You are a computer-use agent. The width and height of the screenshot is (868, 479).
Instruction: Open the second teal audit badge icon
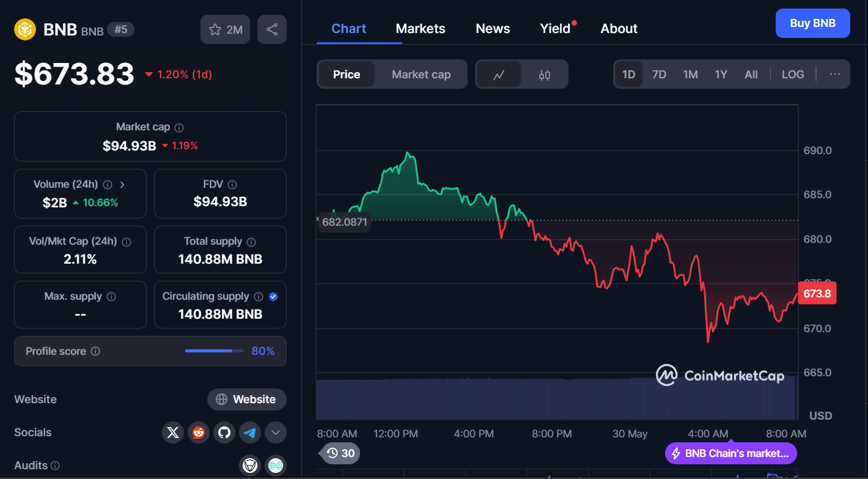point(276,466)
